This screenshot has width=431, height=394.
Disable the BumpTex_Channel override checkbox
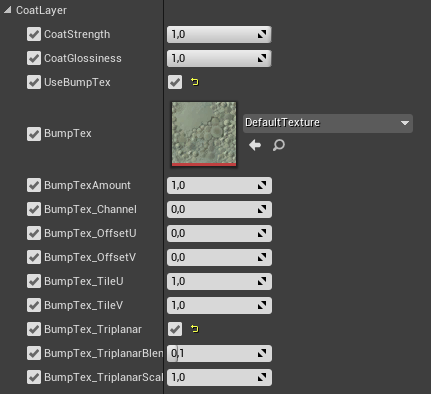[x=34, y=209]
